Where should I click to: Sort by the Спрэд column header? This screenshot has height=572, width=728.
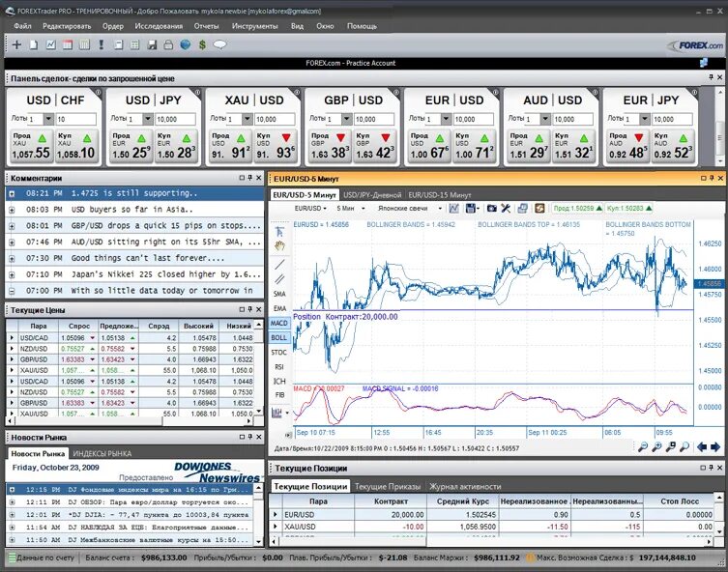coord(159,326)
